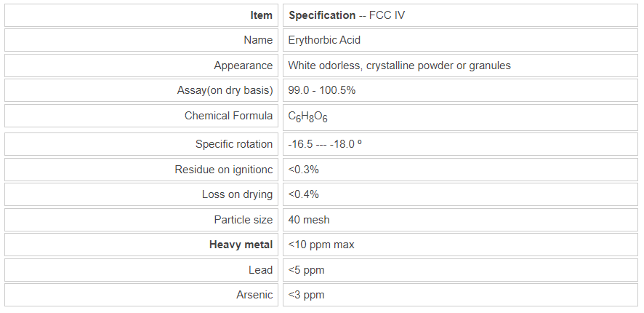644x313 pixels.
Task: Click the Item header cell
Action: 260,15
